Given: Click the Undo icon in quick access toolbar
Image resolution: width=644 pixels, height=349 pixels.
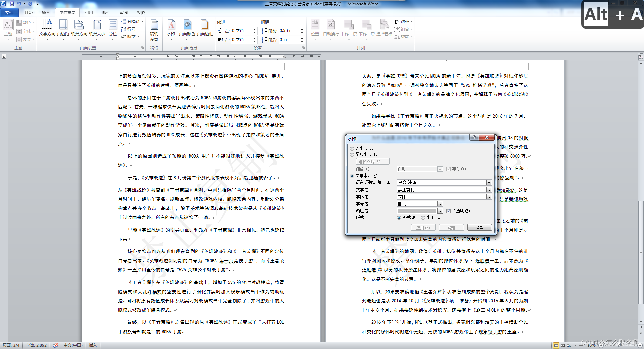Looking at the screenshot, I should [19, 4].
